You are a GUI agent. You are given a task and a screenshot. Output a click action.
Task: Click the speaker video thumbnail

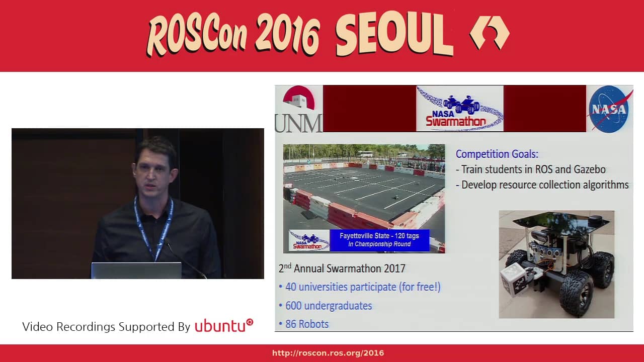point(138,204)
